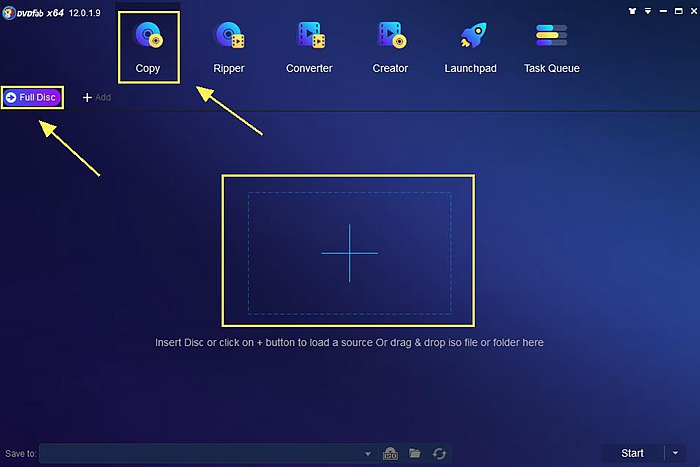Click the refresh icon next to folder
The width and height of the screenshot is (700, 467).
click(x=439, y=454)
